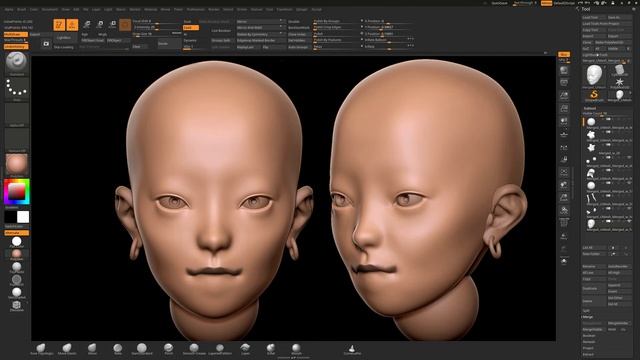
Task: Open the Document menu in menu bar
Action: click(x=50, y=9)
